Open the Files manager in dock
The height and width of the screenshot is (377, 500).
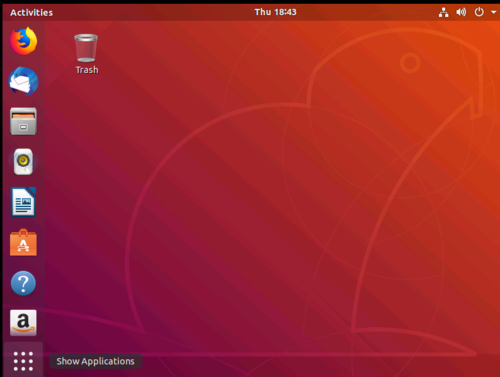[23, 121]
